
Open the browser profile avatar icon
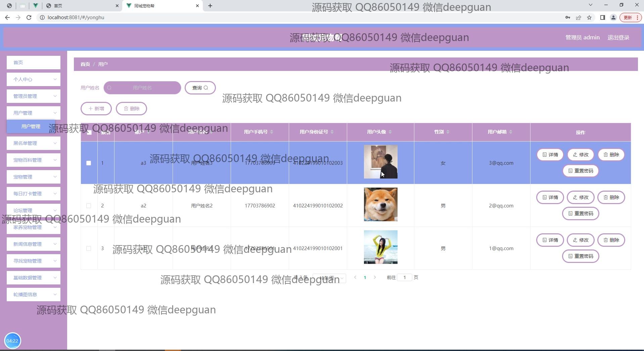click(x=613, y=17)
